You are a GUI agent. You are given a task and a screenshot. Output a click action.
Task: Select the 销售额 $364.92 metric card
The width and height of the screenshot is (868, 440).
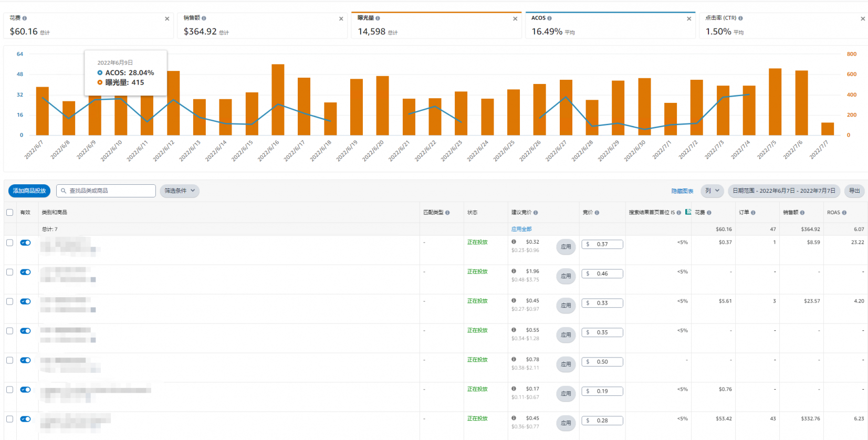tap(263, 26)
